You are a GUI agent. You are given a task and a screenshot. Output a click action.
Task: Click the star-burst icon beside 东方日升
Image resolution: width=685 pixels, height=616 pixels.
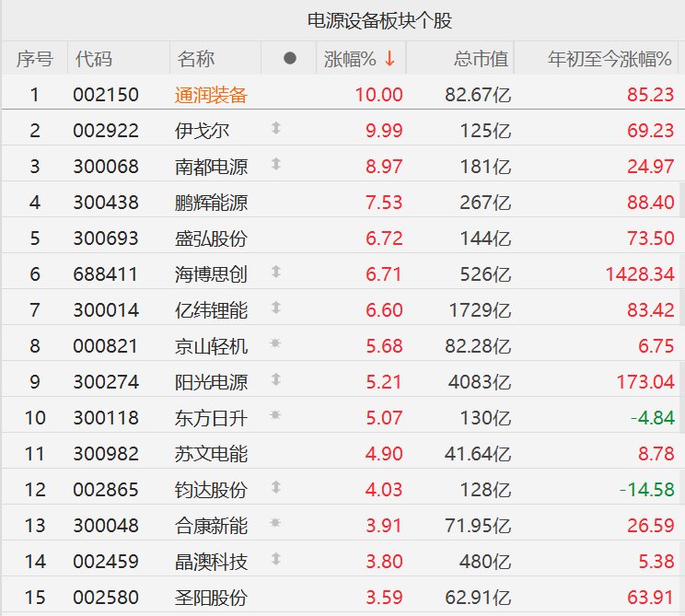click(274, 416)
